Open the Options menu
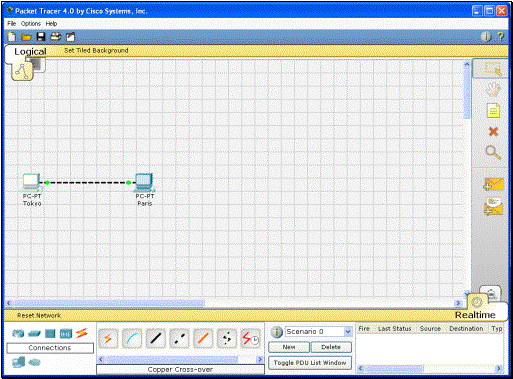Screen dimensions: 513x379 click(31, 24)
